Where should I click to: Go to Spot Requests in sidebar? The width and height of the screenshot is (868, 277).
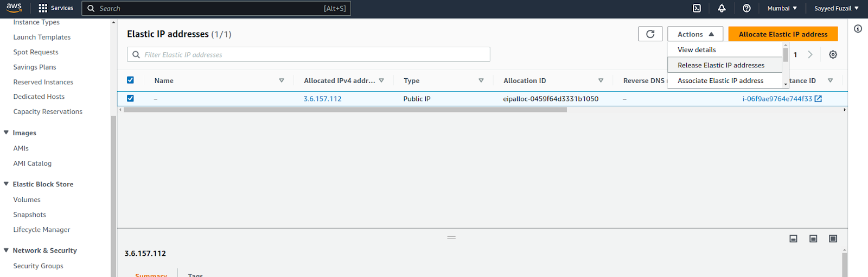[36, 52]
